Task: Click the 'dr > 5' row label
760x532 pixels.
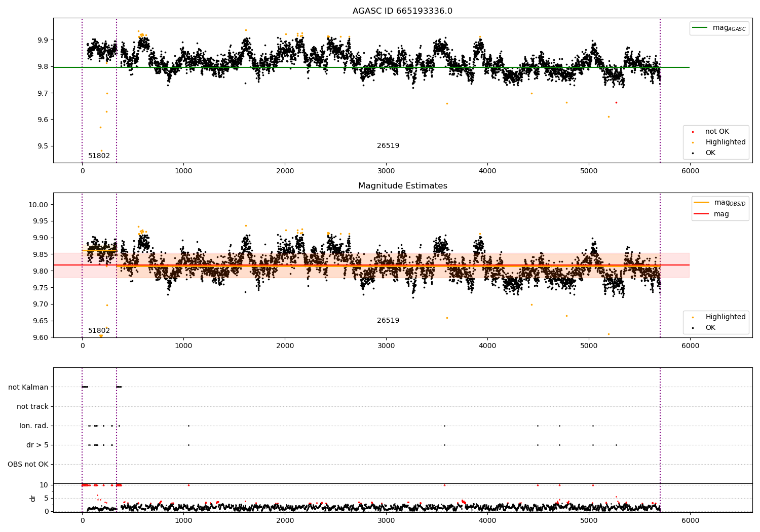Action: point(37,445)
